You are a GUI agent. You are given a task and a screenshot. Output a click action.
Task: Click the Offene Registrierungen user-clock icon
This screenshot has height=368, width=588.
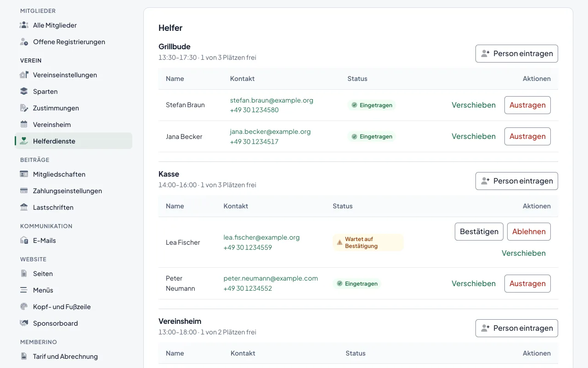tap(24, 42)
